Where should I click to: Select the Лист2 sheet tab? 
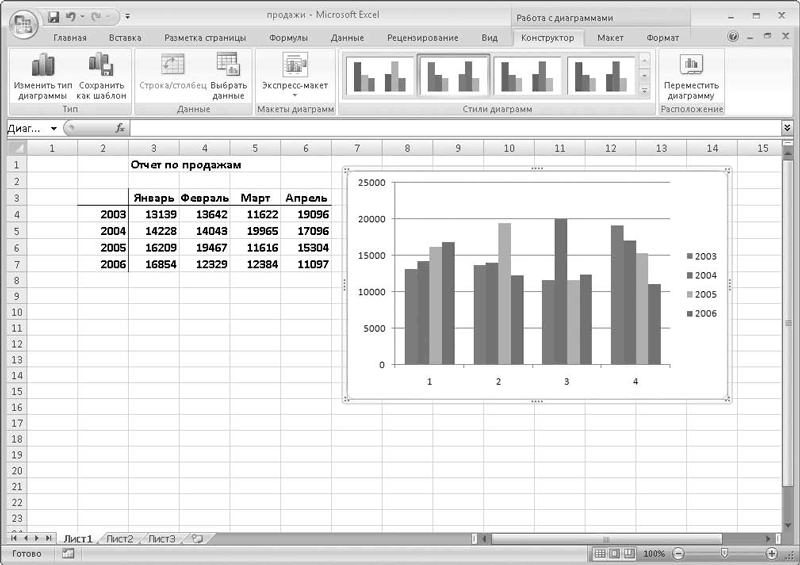tap(120, 538)
